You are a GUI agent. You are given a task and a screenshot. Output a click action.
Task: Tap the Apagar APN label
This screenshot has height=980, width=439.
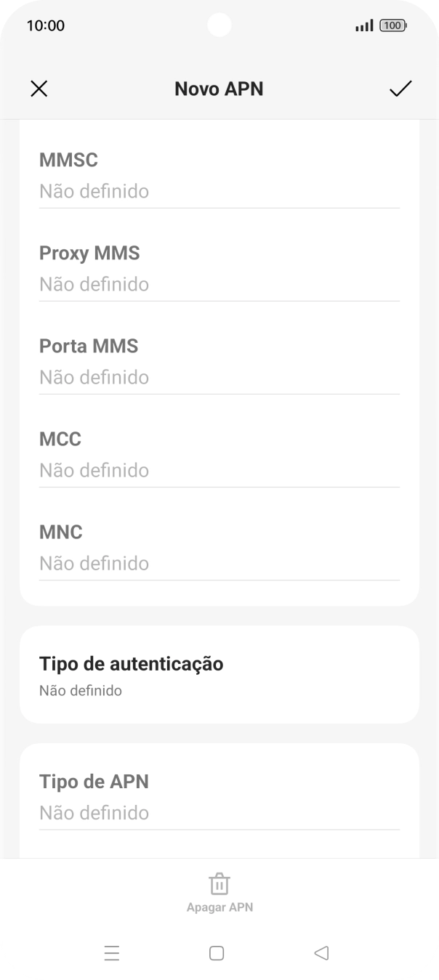tap(219, 907)
